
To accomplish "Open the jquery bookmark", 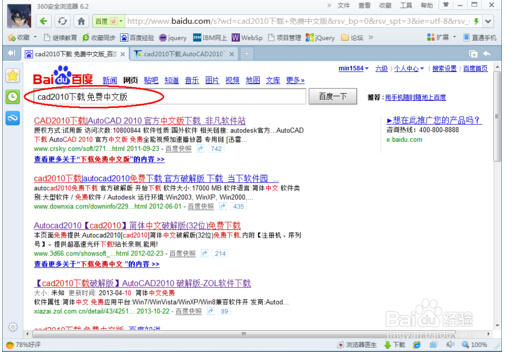I will click(x=173, y=38).
